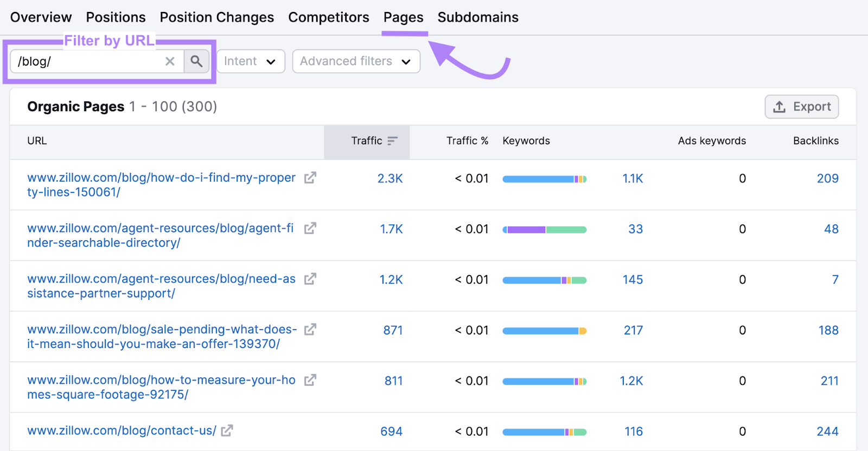
Task: Expand the Advanced filters dropdown
Action: [356, 61]
